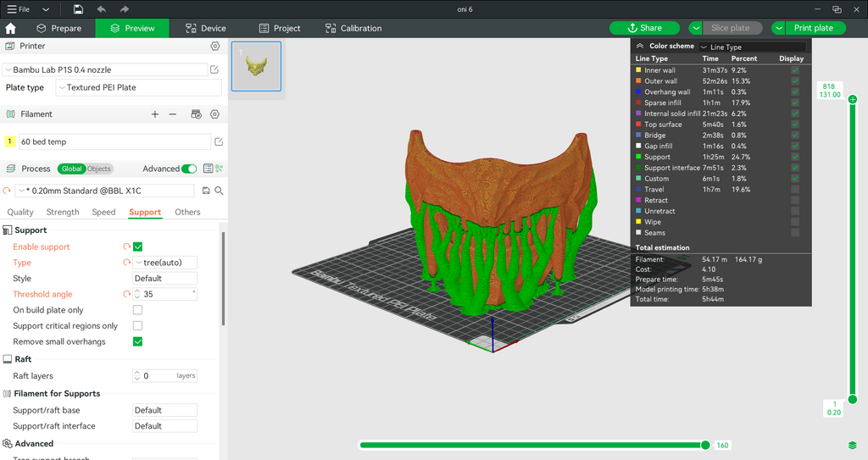Open the printer preset dropdown
Image resolution: width=868 pixels, height=460 pixels.
pos(105,69)
